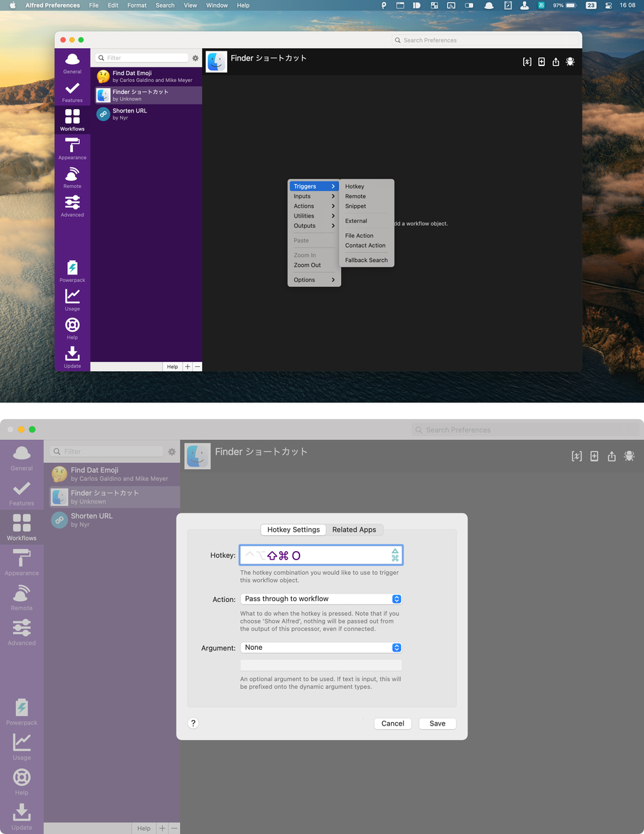This screenshot has width=644, height=834.
Task: Open the Argument dropdown showing None
Action: [321, 648]
